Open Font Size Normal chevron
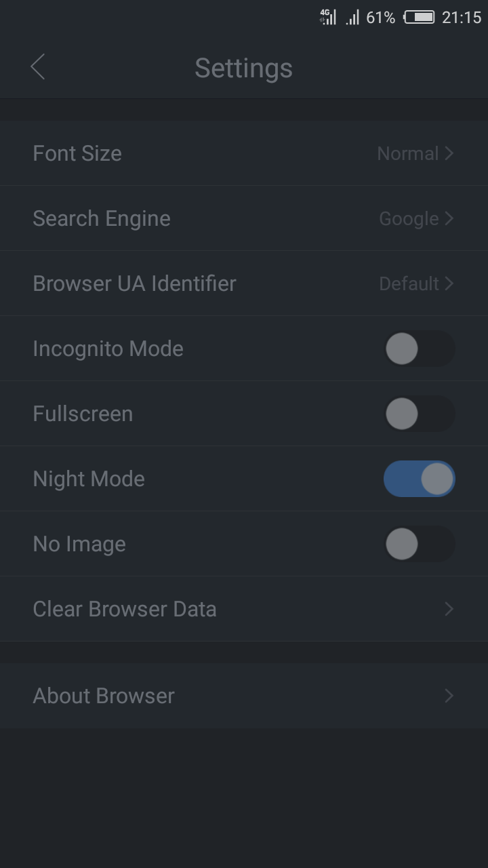The image size is (488, 868). tap(448, 153)
